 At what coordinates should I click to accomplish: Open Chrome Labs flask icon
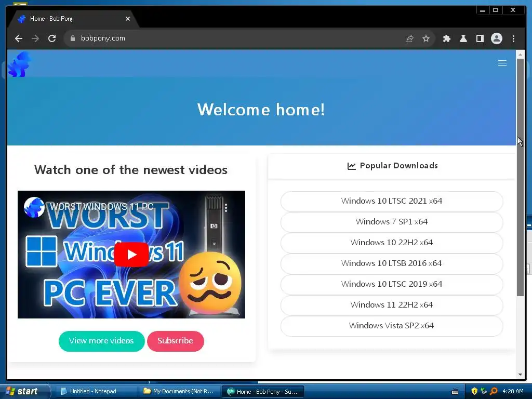pos(463,38)
